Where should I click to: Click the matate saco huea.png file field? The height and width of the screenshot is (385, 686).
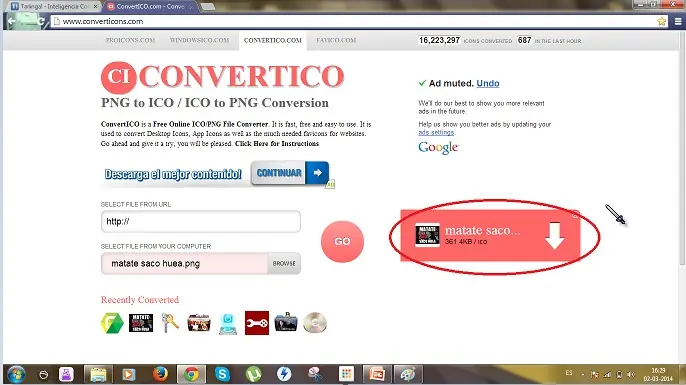[184, 263]
